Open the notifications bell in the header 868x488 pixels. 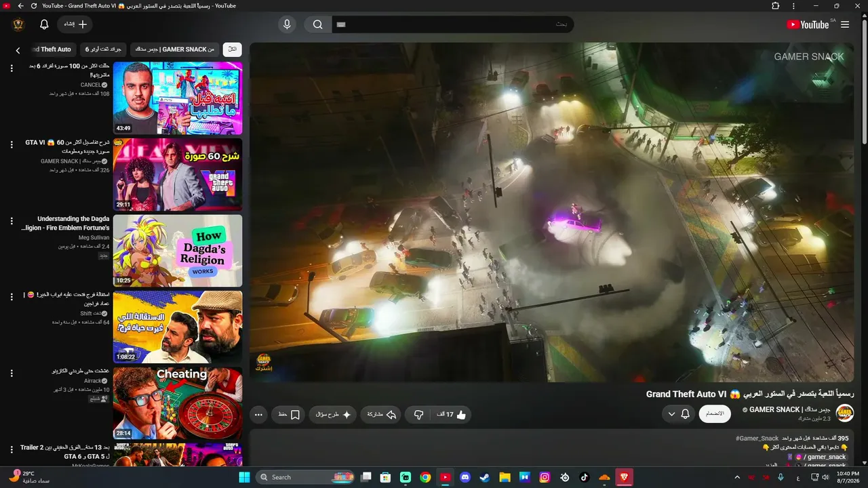pyautogui.click(x=44, y=24)
